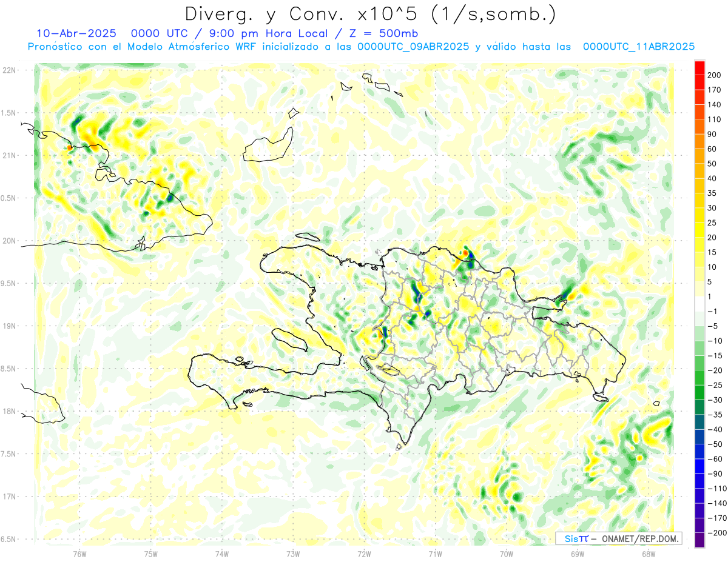Click the '6.5N' latitude label
Screen dimensions: 728x562
click(x=9, y=540)
